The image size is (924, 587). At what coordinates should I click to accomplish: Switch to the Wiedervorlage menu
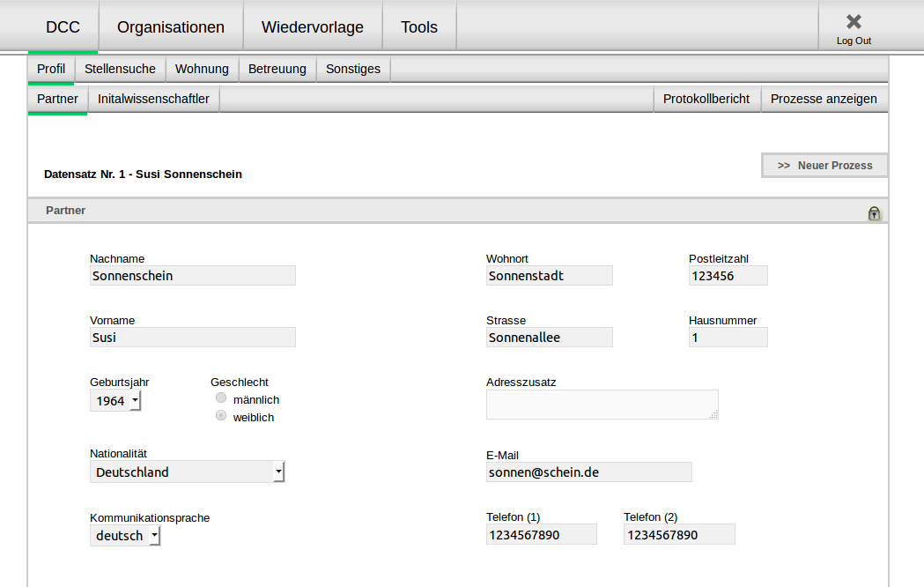pyautogui.click(x=313, y=27)
